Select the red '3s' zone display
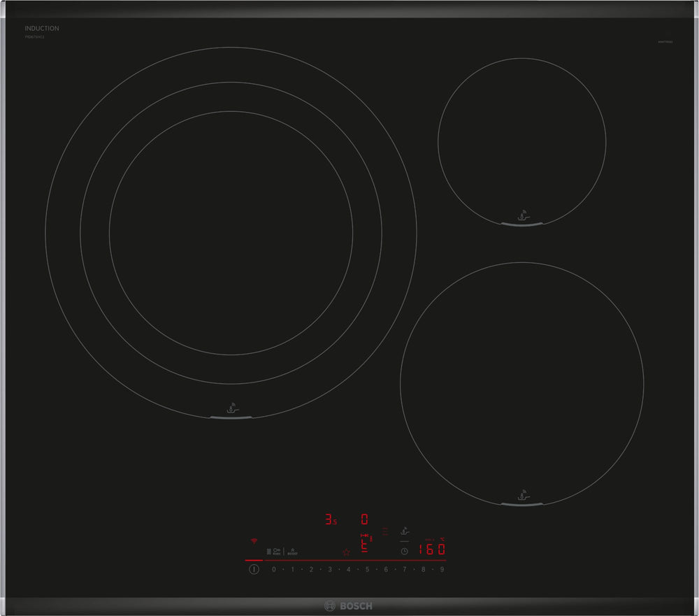Viewport: 699px width, 616px height. (x=330, y=520)
